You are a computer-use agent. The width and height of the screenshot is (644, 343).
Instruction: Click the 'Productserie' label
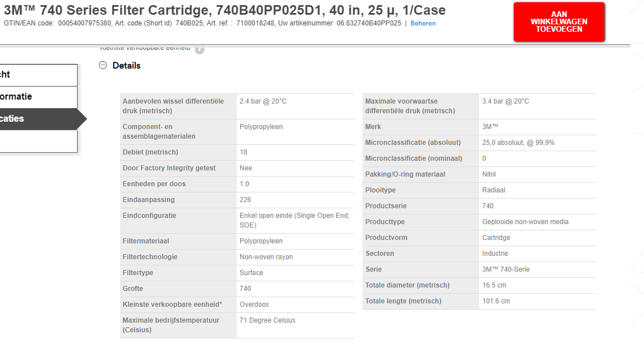coord(386,207)
